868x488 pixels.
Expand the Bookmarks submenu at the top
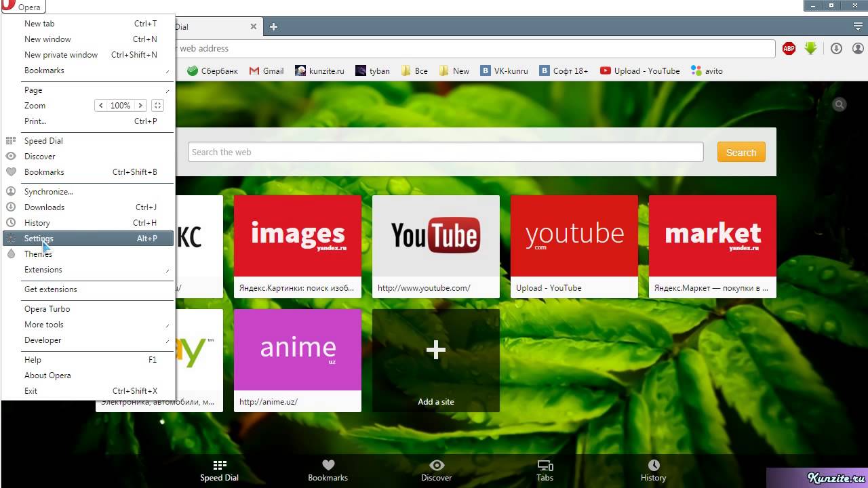[x=88, y=70]
